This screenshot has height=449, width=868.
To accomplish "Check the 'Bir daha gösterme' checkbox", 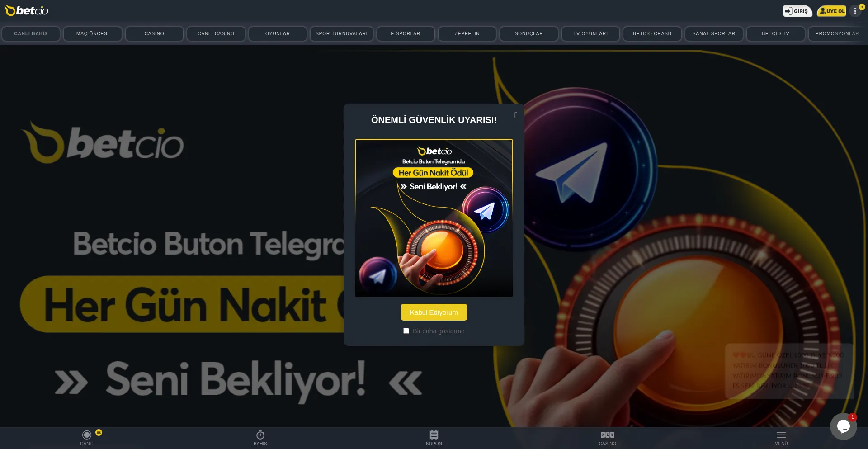I will tap(406, 331).
